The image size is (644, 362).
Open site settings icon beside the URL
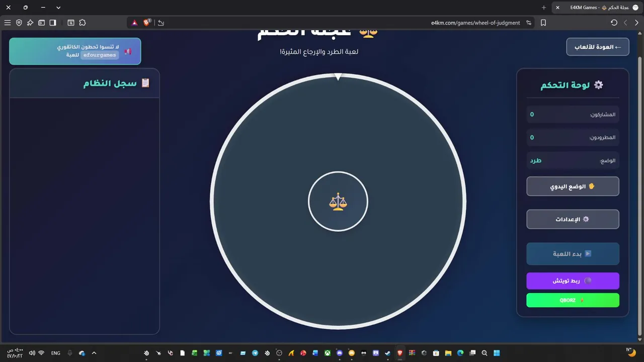(x=529, y=23)
